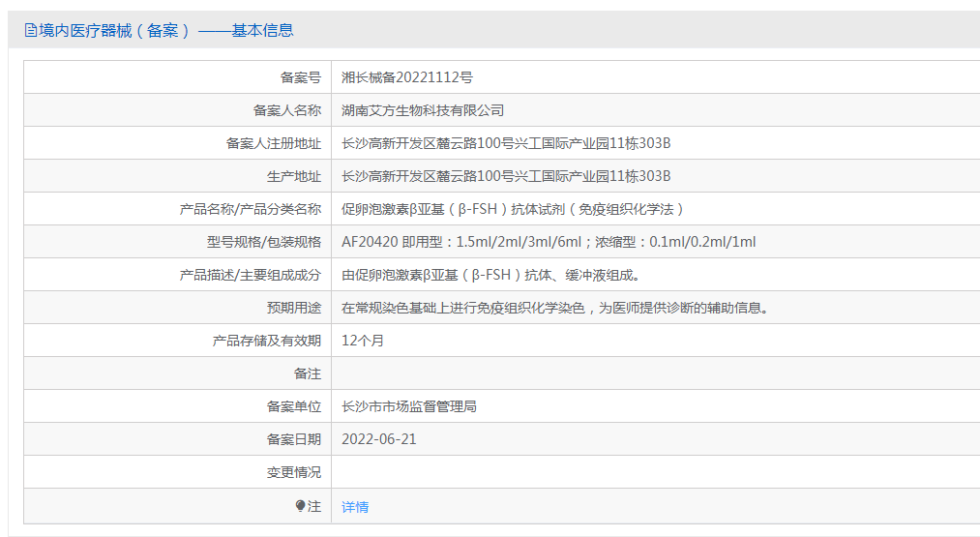Select the value 长沙市市场监督管理局

(x=409, y=407)
